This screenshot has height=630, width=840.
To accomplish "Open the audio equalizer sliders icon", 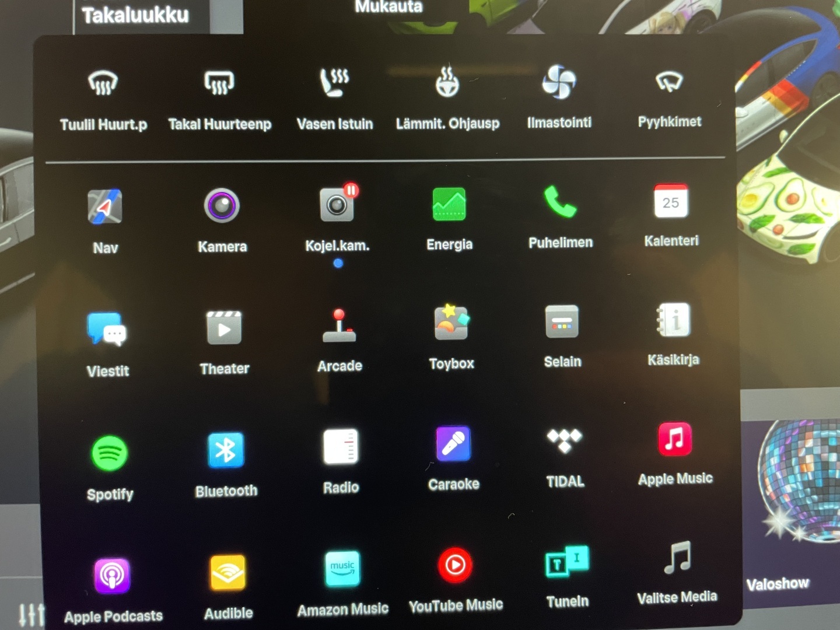I will coord(31,614).
